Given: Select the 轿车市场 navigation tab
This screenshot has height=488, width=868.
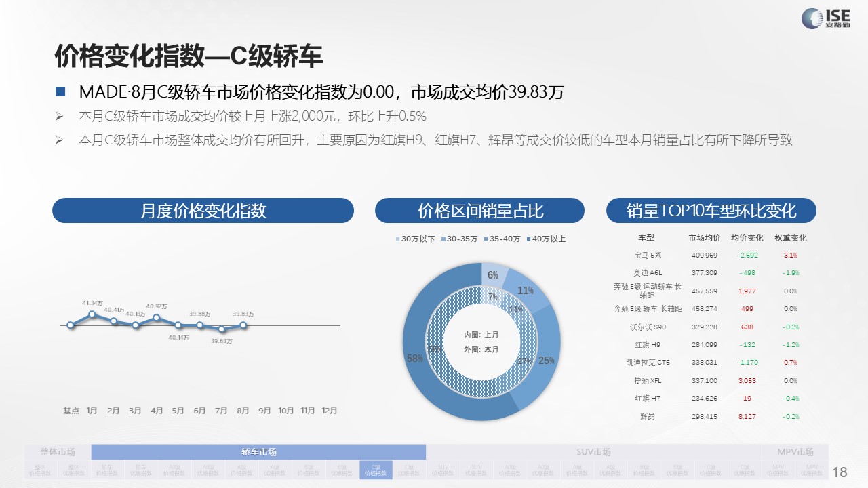Looking at the screenshot, I should tap(258, 452).
